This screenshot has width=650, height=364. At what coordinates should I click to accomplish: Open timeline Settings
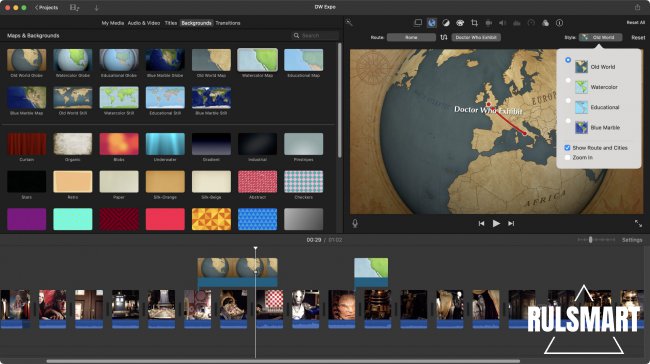(632, 240)
